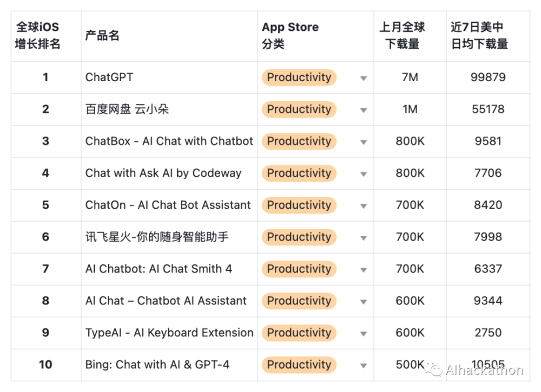The image size is (541, 392).
Task: Select Chat with Ask AI by Codeway cell
Action: point(169,174)
